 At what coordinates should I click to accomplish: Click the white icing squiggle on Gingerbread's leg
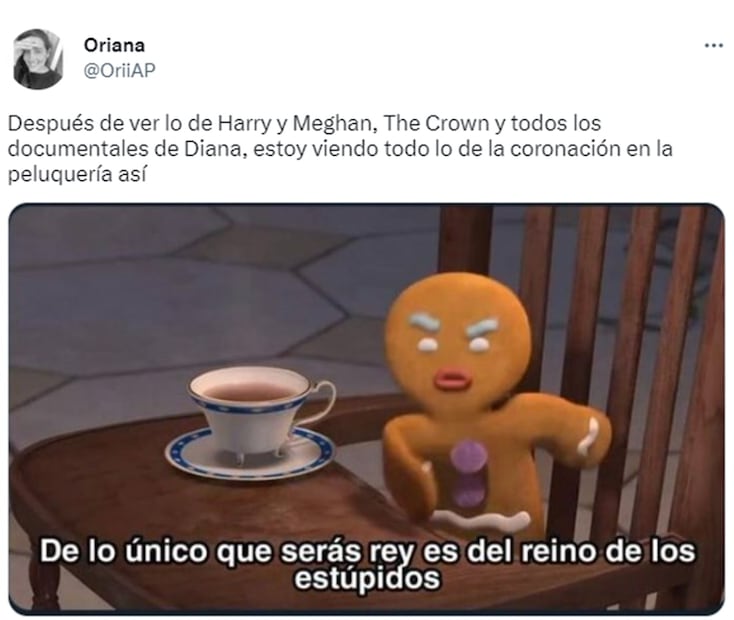[480, 518]
